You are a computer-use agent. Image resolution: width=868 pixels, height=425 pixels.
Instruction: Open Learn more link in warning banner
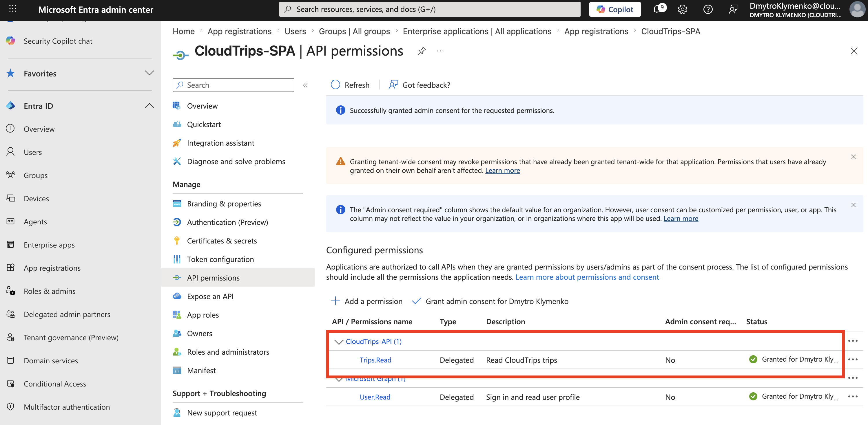coord(502,171)
